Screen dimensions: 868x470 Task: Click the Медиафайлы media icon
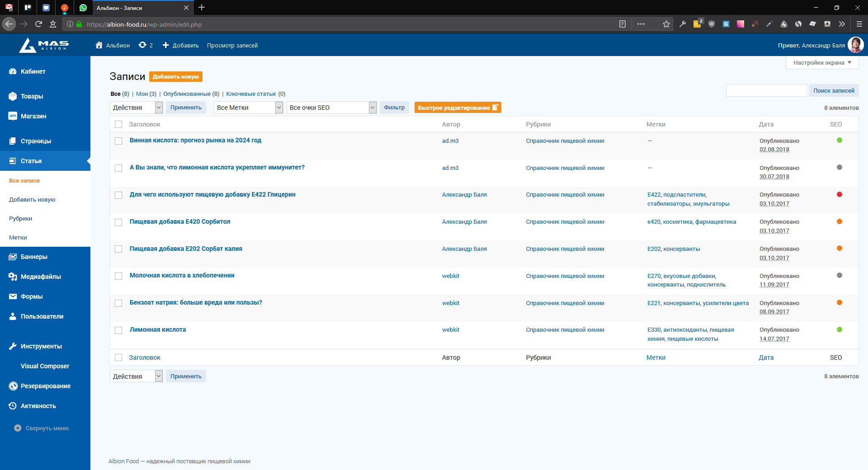pos(13,277)
